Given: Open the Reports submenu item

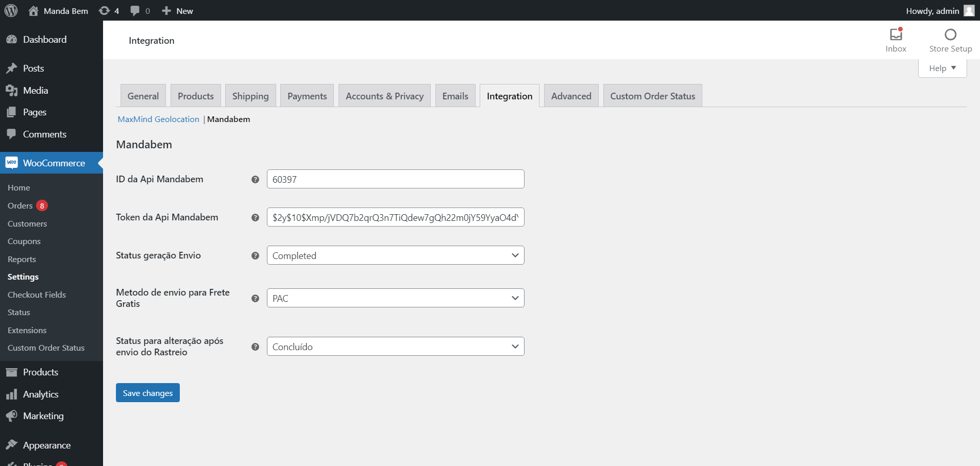Looking at the screenshot, I should click(x=22, y=259).
